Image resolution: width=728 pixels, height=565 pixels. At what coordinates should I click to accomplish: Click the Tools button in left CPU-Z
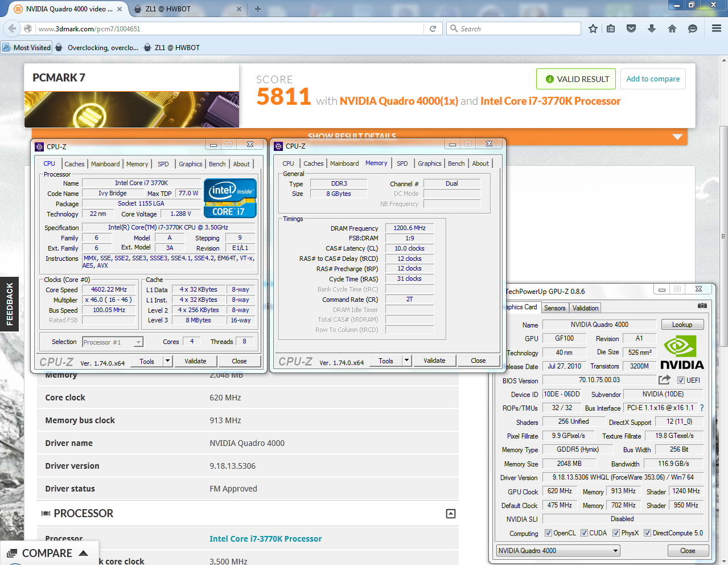coord(147,361)
